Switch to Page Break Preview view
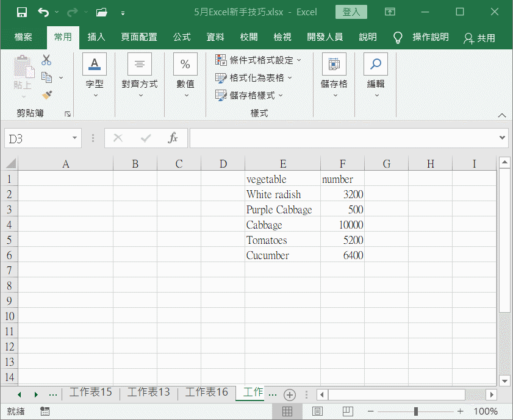513x420 pixels. 347,411
